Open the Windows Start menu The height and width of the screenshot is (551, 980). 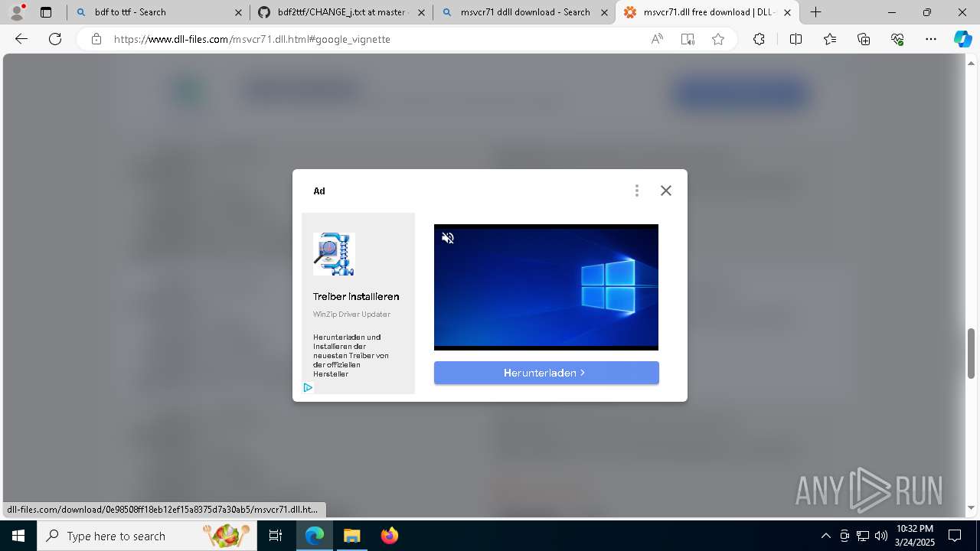18,536
